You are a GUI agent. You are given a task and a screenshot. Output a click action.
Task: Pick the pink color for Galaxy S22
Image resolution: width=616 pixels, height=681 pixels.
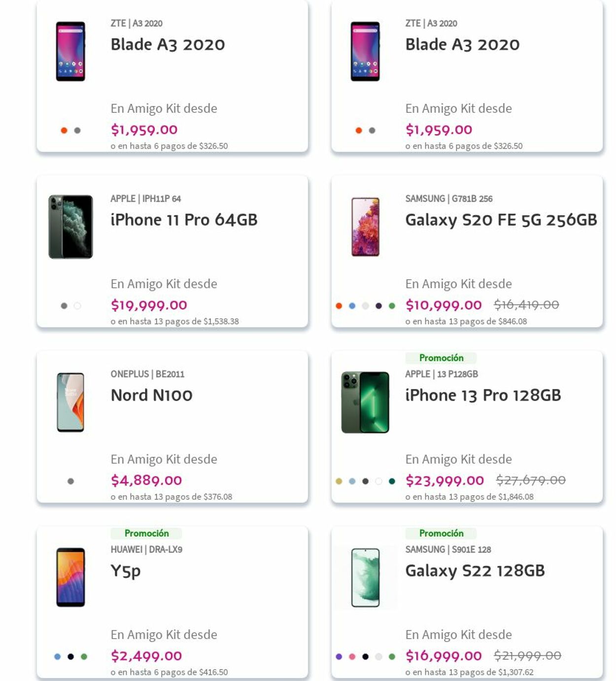[352, 656]
